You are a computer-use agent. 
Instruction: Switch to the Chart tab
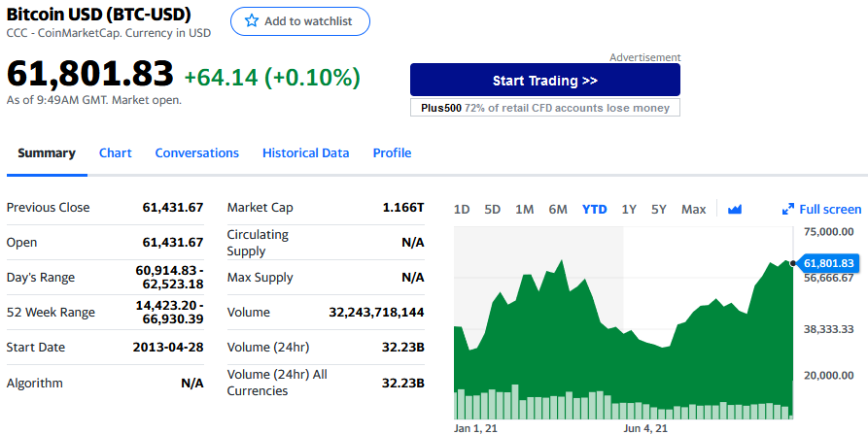(116, 153)
